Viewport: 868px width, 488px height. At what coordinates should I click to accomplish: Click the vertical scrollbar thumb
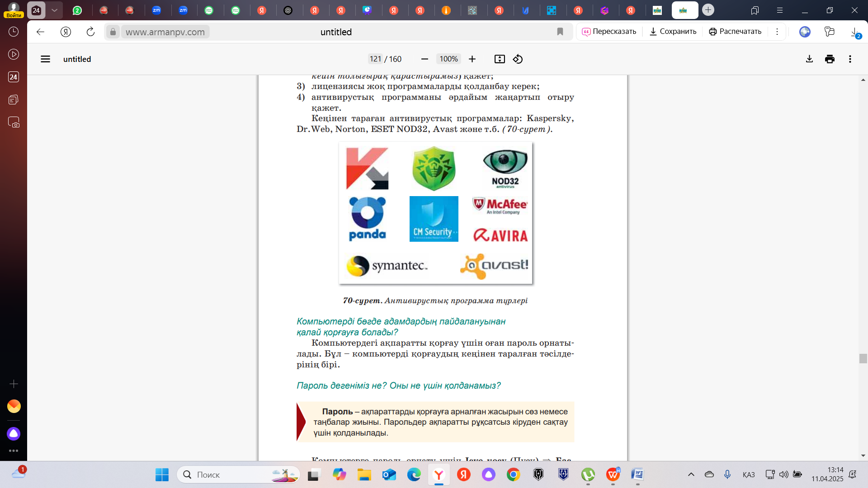click(863, 358)
